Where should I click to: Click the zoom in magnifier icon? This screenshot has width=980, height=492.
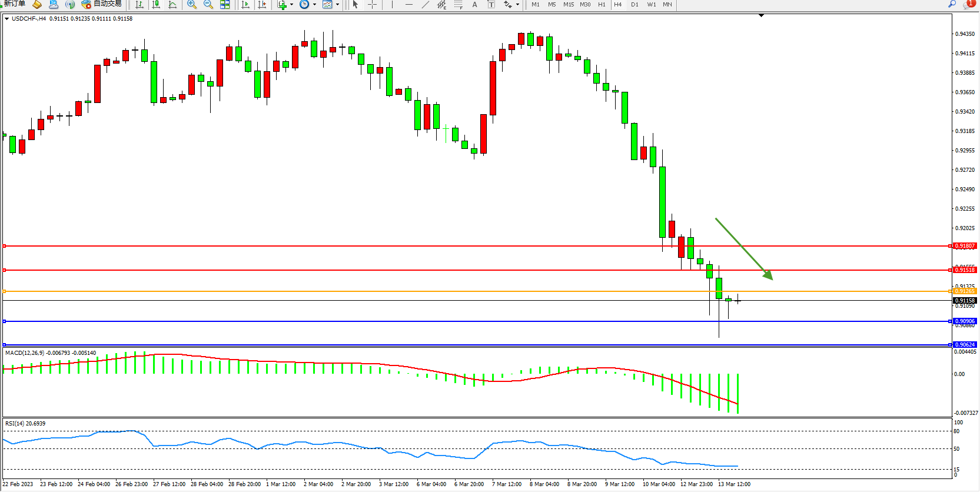pyautogui.click(x=191, y=4)
